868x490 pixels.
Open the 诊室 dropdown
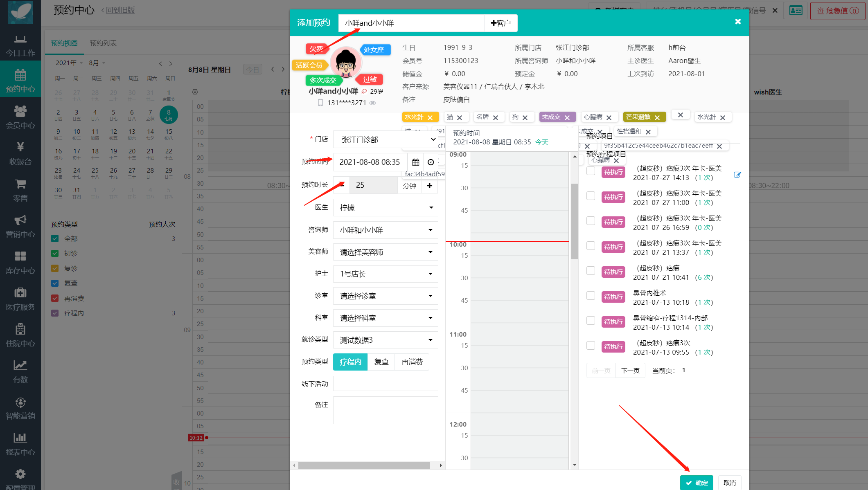[386, 296]
